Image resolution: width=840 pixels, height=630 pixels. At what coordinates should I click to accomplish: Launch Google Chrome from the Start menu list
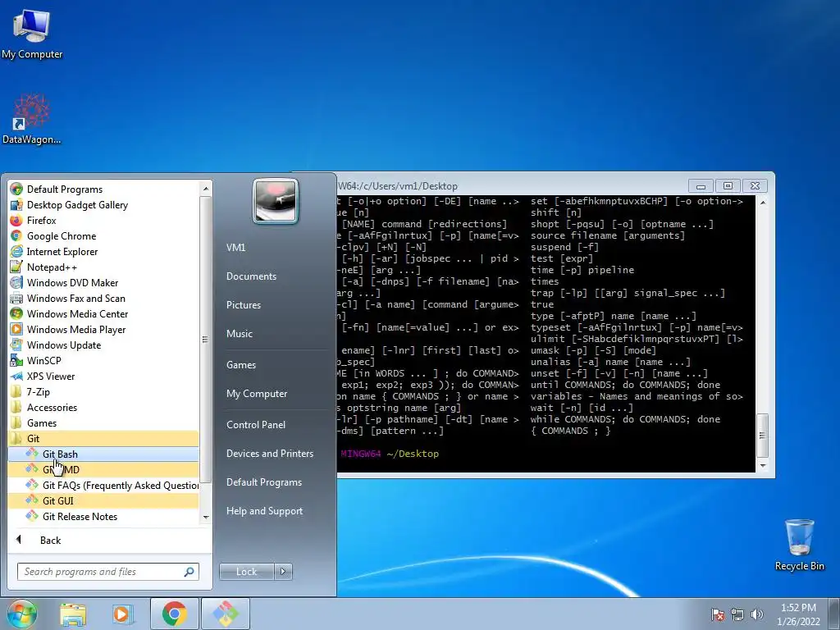pos(104,235)
